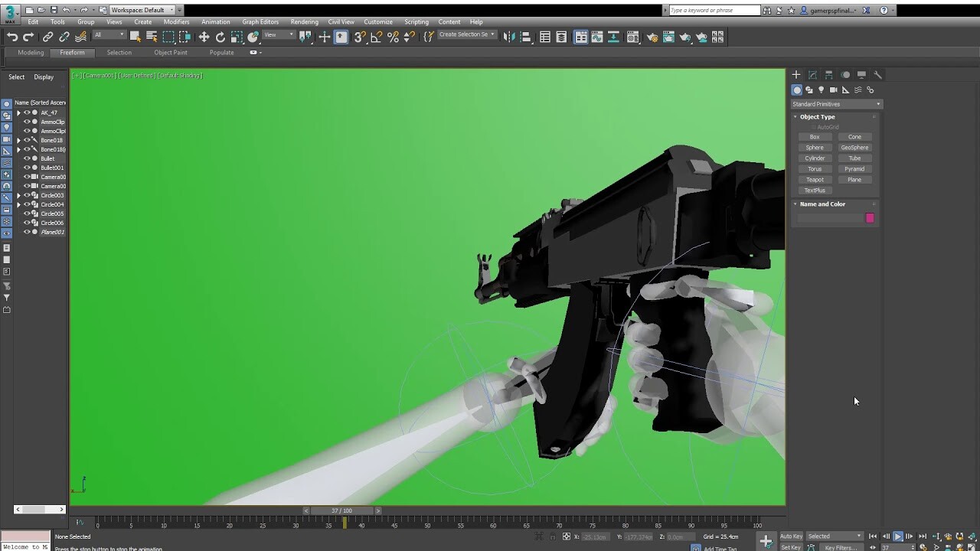The height and width of the screenshot is (551, 980).
Task: Click the object color swatch
Action: click(x=869, y=218)
